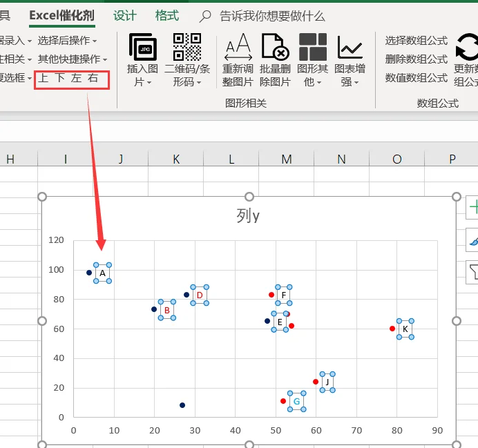Click 删除数组公式
Image resolution: width=478 pixels, height=448 pixels.
tap(416, 59)
